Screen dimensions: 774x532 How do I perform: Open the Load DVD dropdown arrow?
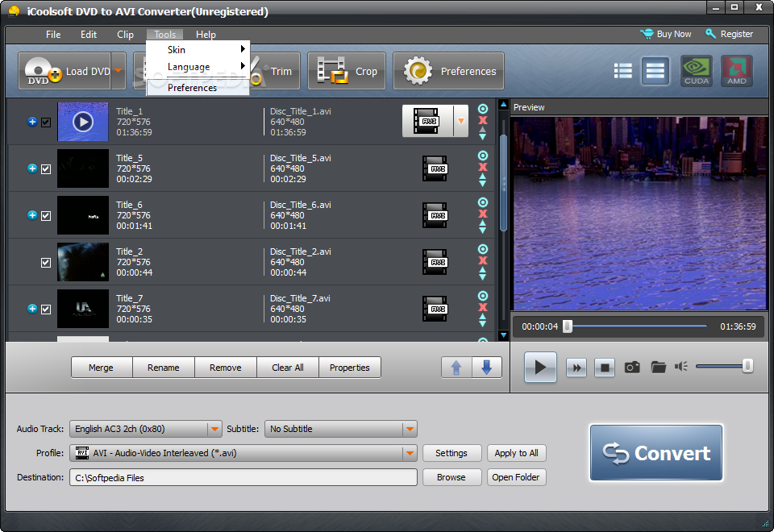[119, 71]
